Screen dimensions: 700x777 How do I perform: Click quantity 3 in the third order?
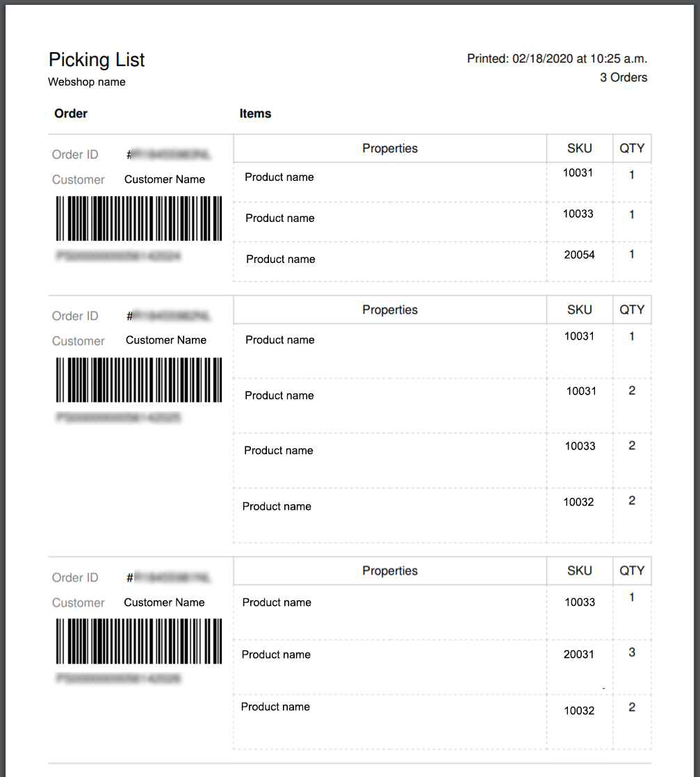click(x=632, y=652)
